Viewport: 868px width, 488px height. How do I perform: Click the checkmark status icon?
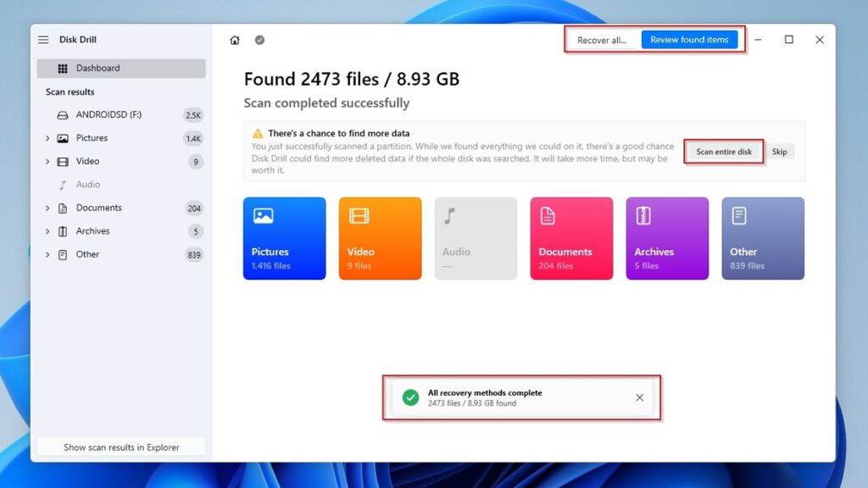259,40
